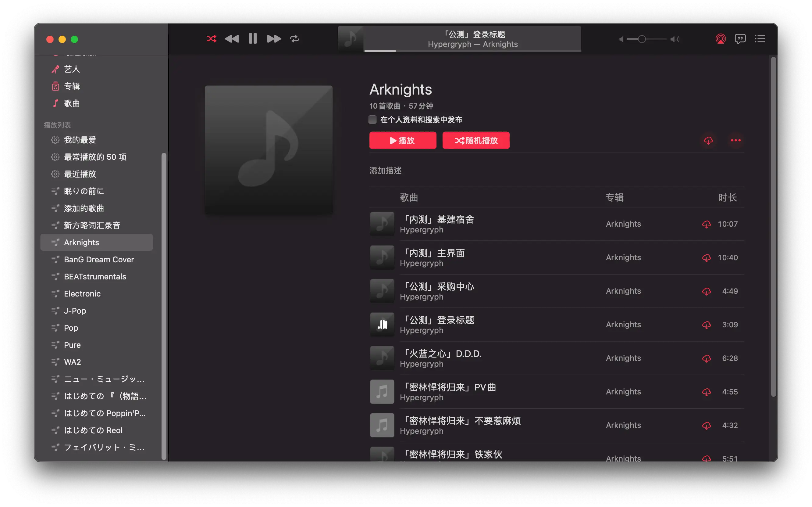
Task: Toggle shuffle mode in playback controls
Action: (211, 39)
